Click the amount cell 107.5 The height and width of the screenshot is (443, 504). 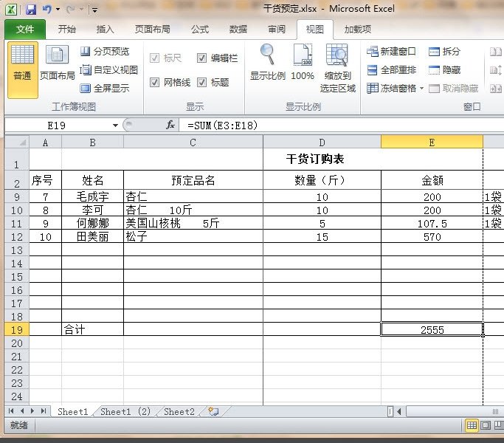[x=432, y=223]
